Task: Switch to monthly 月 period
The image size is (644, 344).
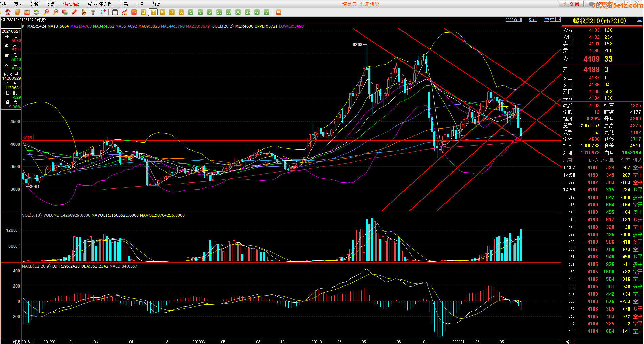Action: coord(162,12)
